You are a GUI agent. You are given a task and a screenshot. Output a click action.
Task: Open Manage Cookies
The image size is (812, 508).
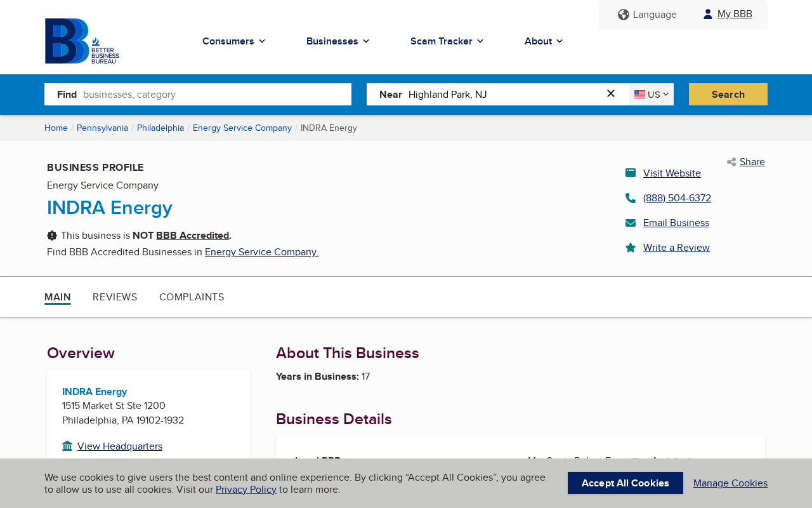tap(730, 483)
